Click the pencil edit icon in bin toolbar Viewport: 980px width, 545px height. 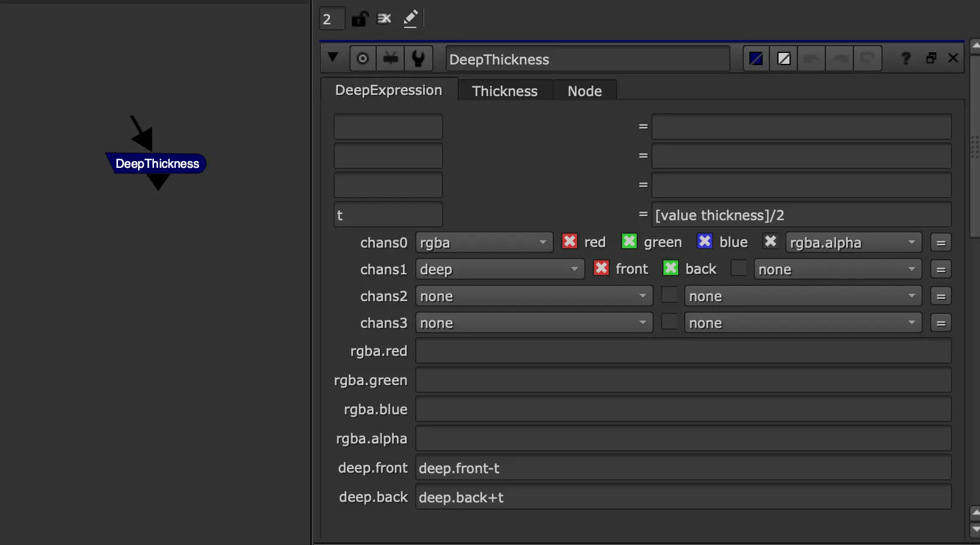[411, 19]
